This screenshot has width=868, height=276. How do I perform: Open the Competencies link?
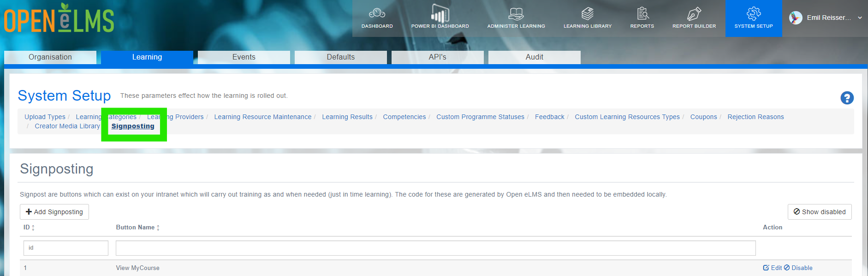coord(404,117)
